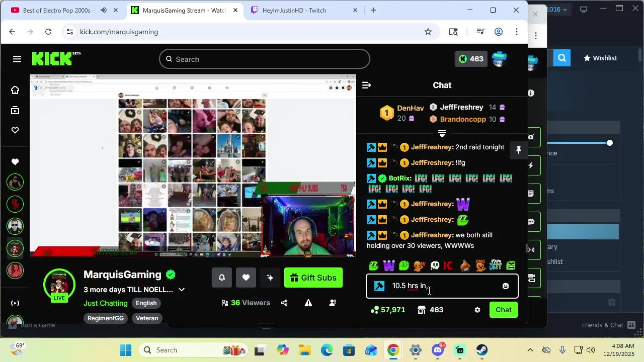
Task: Open Discord from the Windows taskbar
Action: pos(438,350)
